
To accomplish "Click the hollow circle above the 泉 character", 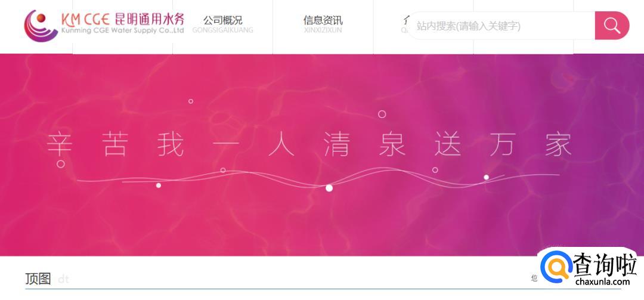I will pyautogui.click(x=382, y=115).
